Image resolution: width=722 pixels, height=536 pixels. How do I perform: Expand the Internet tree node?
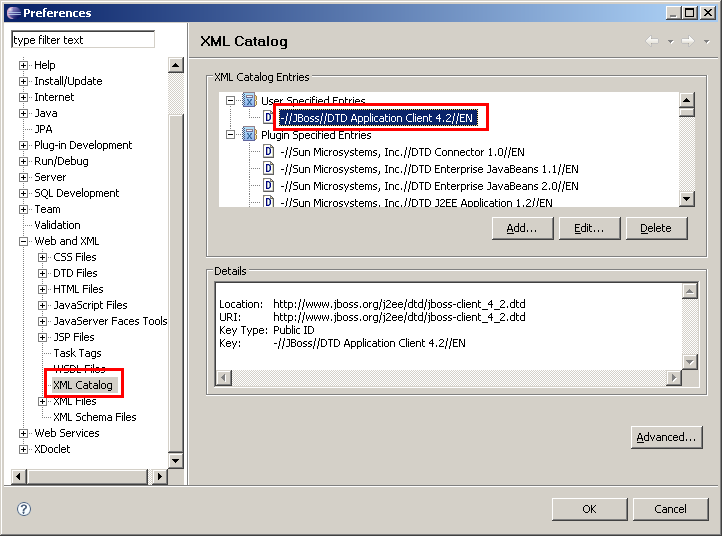pos(23,98)
